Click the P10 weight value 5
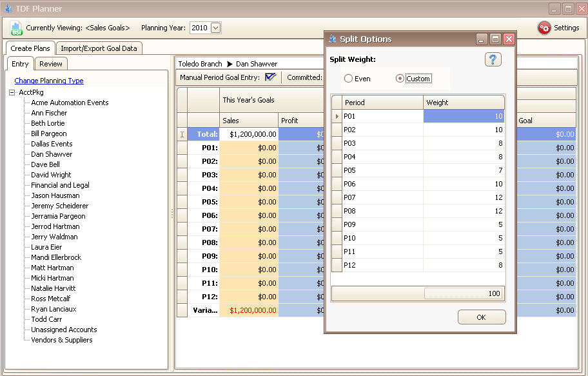Viewport: 588px width, 376px height. pos(464,238)
